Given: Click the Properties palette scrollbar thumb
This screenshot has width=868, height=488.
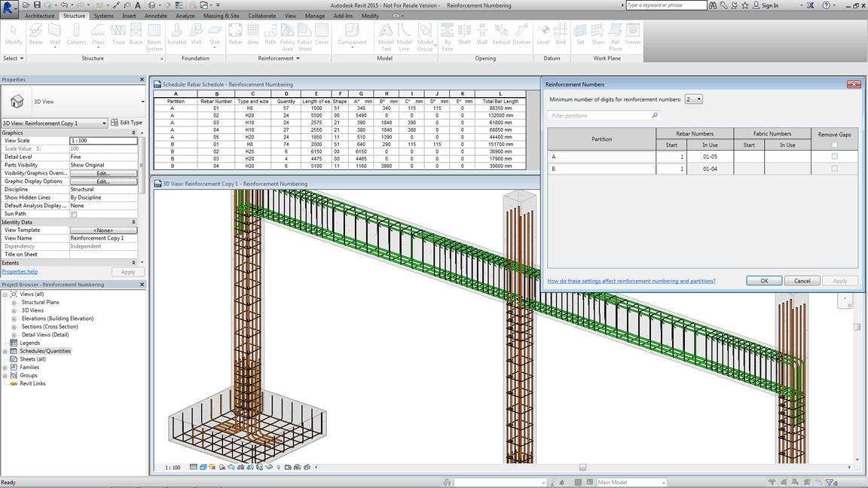Looking at the screenshot, I should click(142, 165).
